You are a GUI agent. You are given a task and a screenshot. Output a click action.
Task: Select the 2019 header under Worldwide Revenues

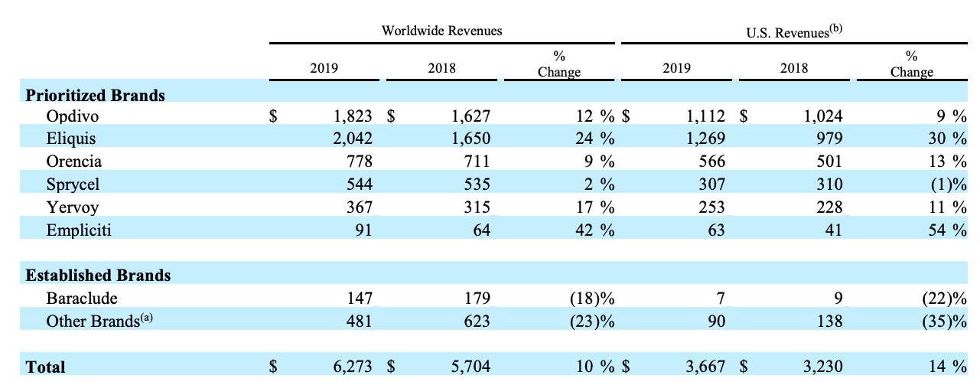pyautogui.click(x=324, y=68)
